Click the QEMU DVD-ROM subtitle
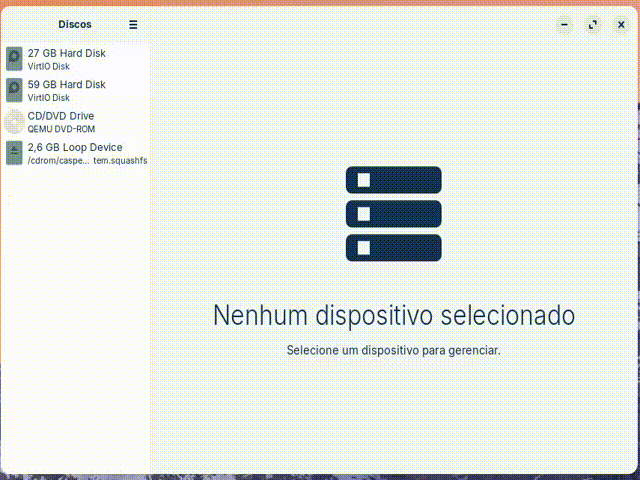The image size is (640, 480). pyautogui.click(x=61, y=130)
